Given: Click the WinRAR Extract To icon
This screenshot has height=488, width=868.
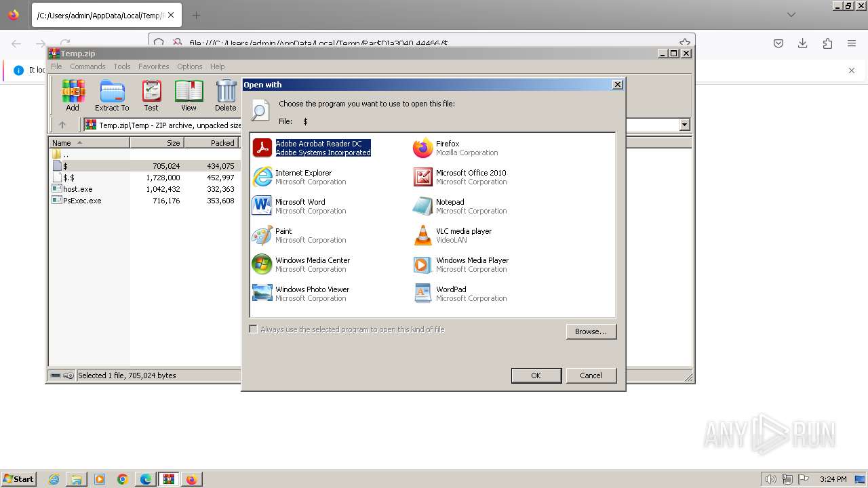Looking at the screenshot, I should pyautogui.click(x=112, y=96).
